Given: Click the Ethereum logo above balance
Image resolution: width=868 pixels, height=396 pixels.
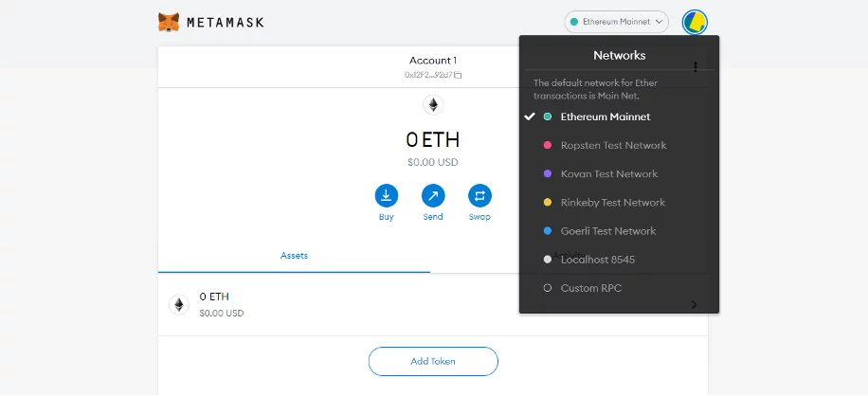Looking at the screenshot, I should tap(433, 105).
